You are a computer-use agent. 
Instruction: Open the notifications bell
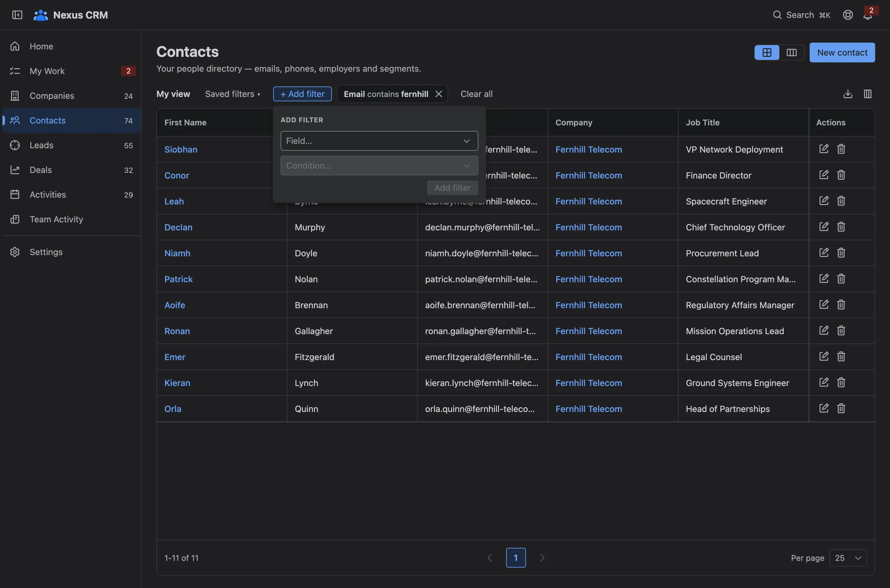pyautogui.click(x=867, y=16)
